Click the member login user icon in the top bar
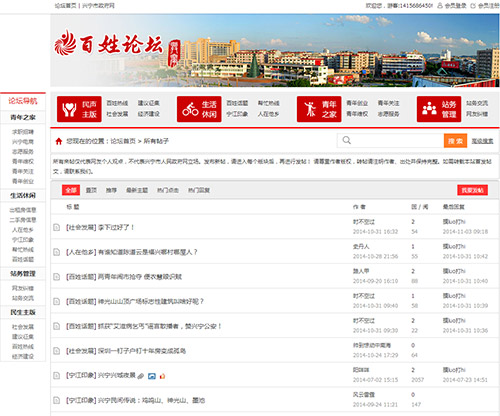The height and width of the screenshot is (416, 500). (x=440, y=6)
